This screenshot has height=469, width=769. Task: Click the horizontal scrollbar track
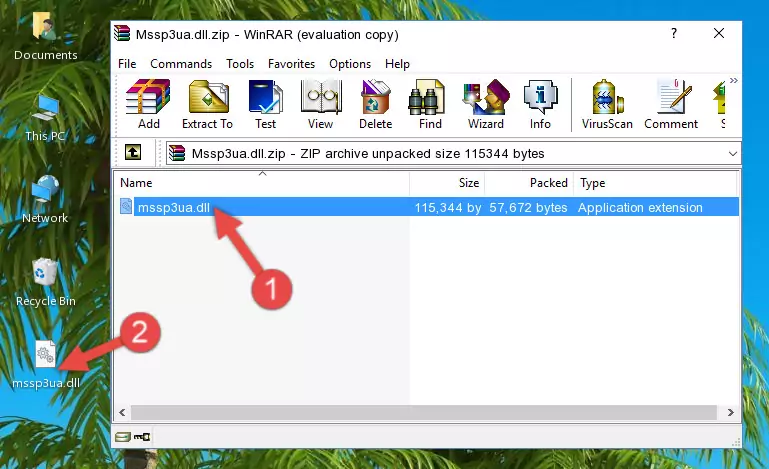coord(424,413)
